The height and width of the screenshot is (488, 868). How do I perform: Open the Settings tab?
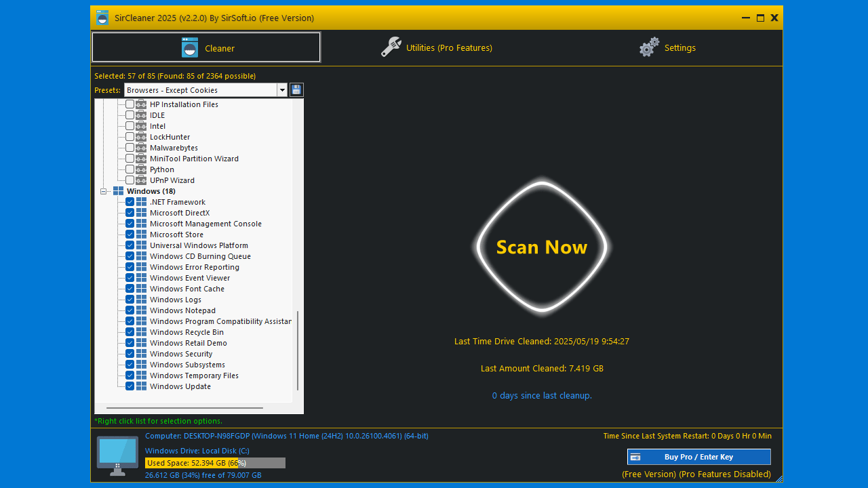click(667, 47)
